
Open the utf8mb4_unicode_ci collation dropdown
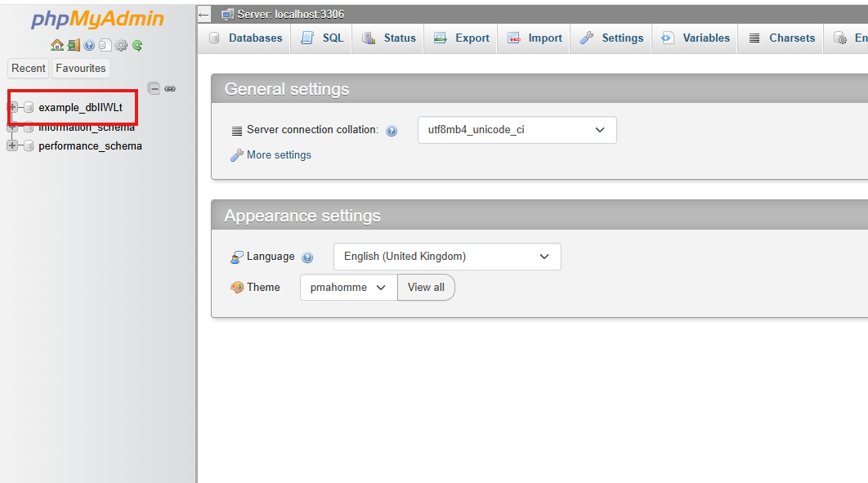coord(517,130)
